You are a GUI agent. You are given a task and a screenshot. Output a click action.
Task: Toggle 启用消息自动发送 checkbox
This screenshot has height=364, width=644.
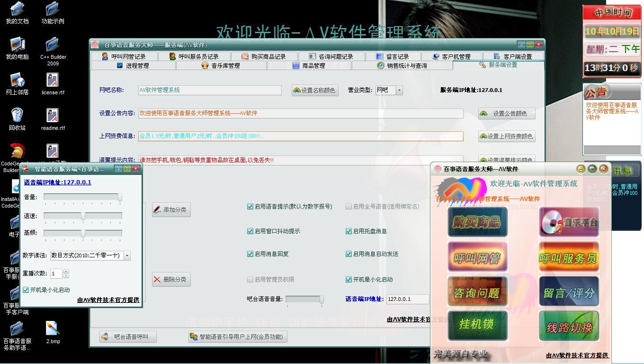tap(349, 254)
